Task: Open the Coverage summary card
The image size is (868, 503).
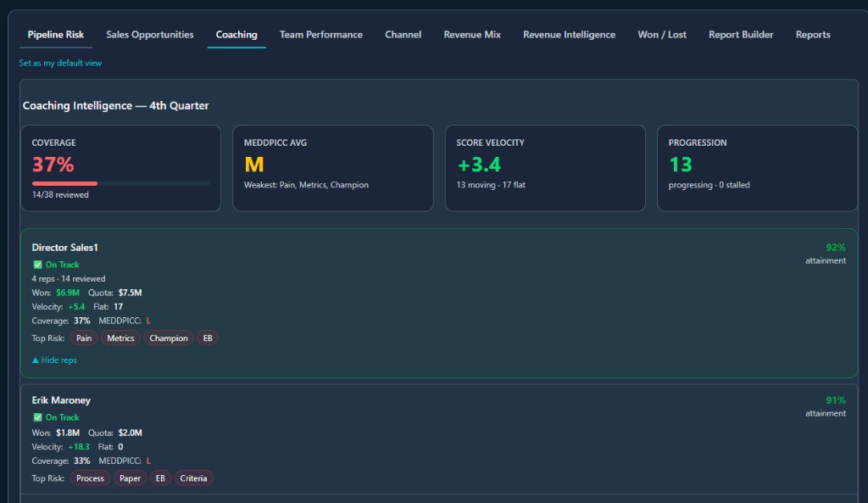Action: click(120, 168)
